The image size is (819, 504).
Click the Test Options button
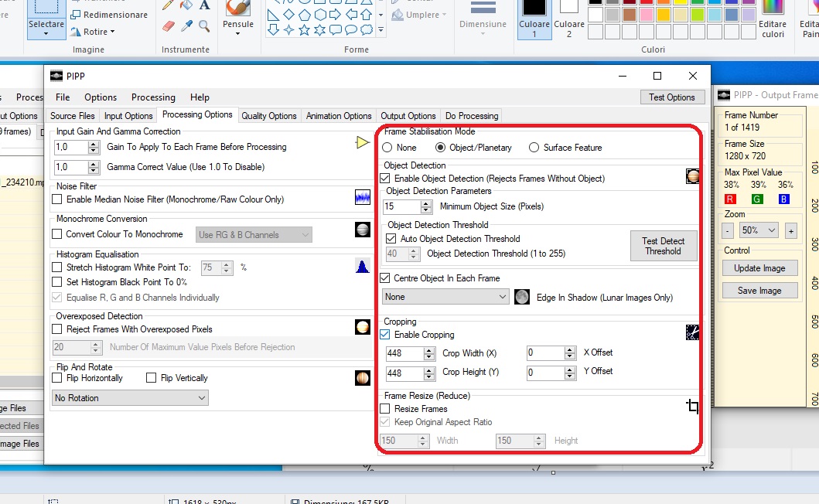click(672, 97)
